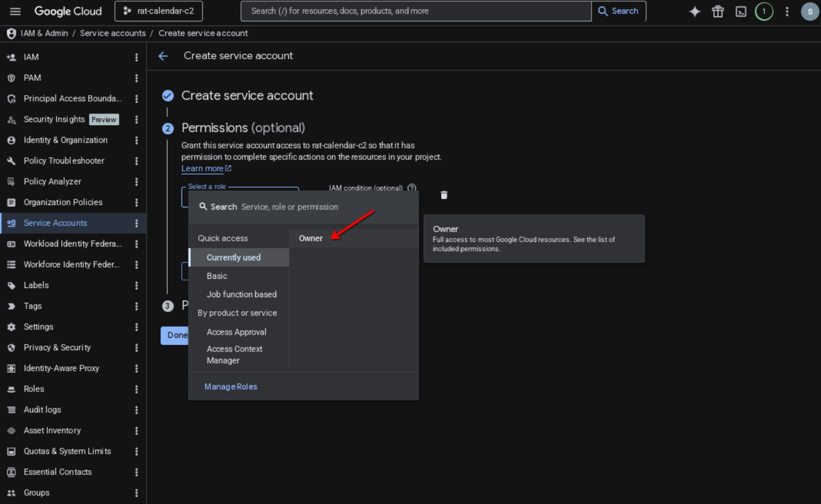Image resolution: width=821 pixels, height=504 pixels.
Task: Open Principal Access Boundary sidebar item
Action: 73,98
